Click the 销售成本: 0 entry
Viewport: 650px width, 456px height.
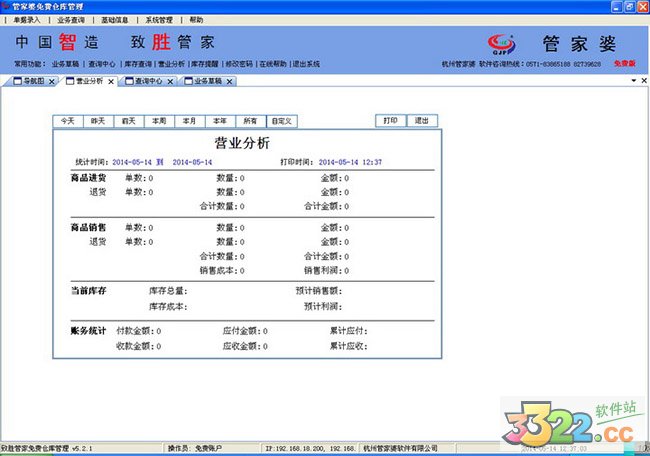pyautogui.click(x=222, y=271)
